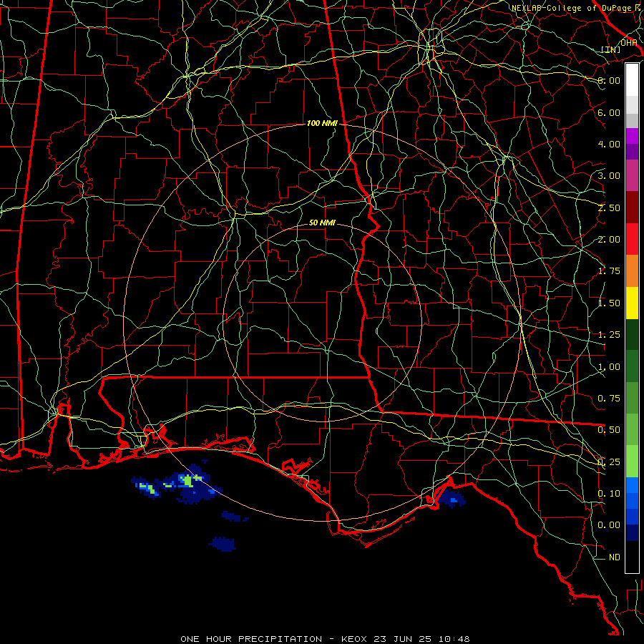Click the bright red 2.00 legend swatch
644x644 pixels.
(632, 239)
